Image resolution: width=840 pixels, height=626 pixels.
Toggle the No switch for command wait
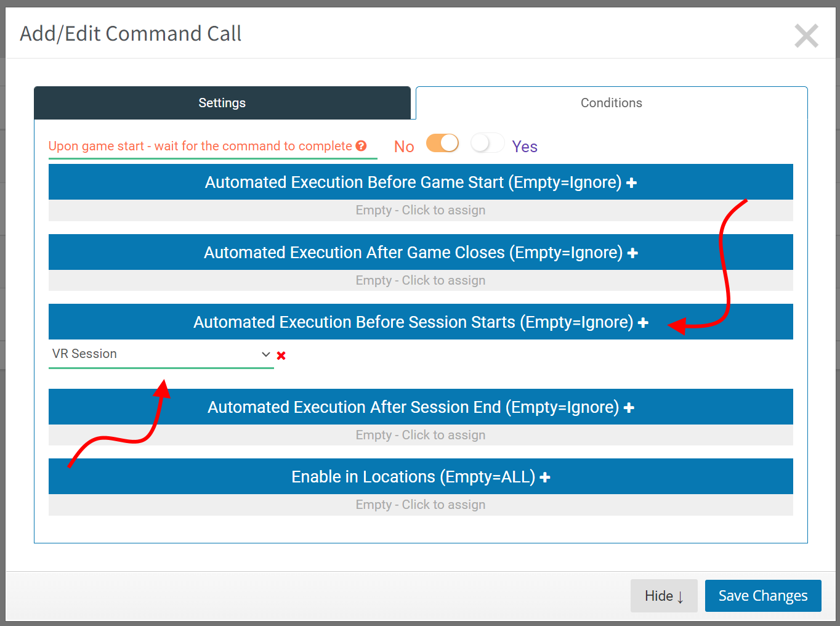click(x=442, y=143)
